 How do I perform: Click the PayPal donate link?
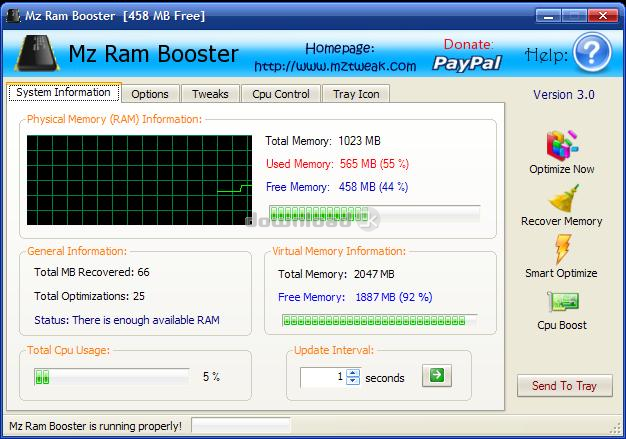(x=467, y=63)
